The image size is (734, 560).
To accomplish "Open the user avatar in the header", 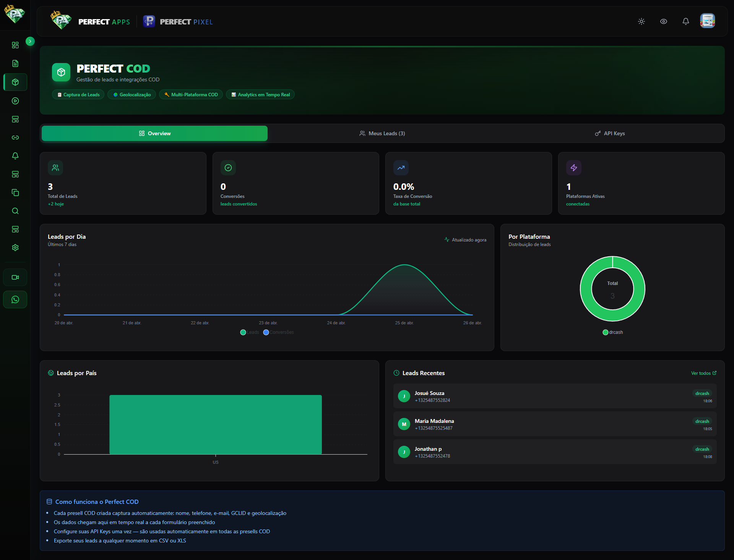I will tap(708, 21).
